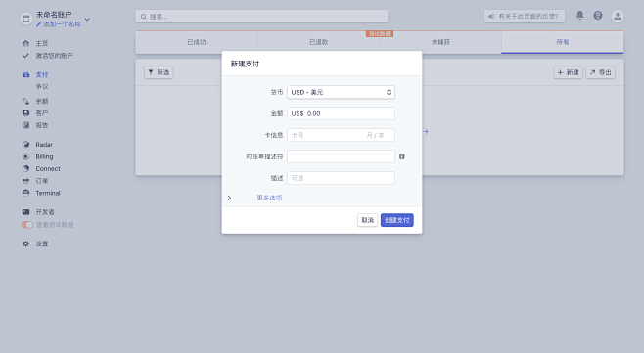The image size is (644, 353).
Task: Click the 激活您的账户 checkmark icon
Action: point(25,56)
